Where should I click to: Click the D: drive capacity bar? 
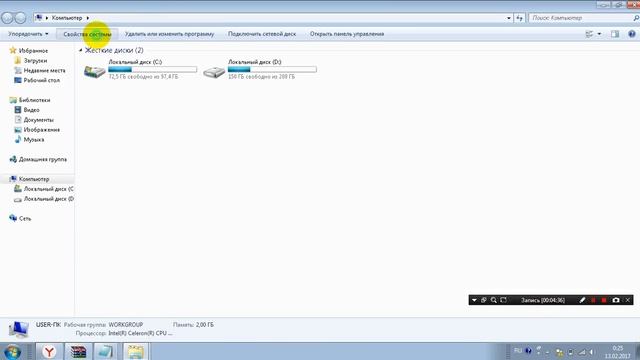click(272, 69)
